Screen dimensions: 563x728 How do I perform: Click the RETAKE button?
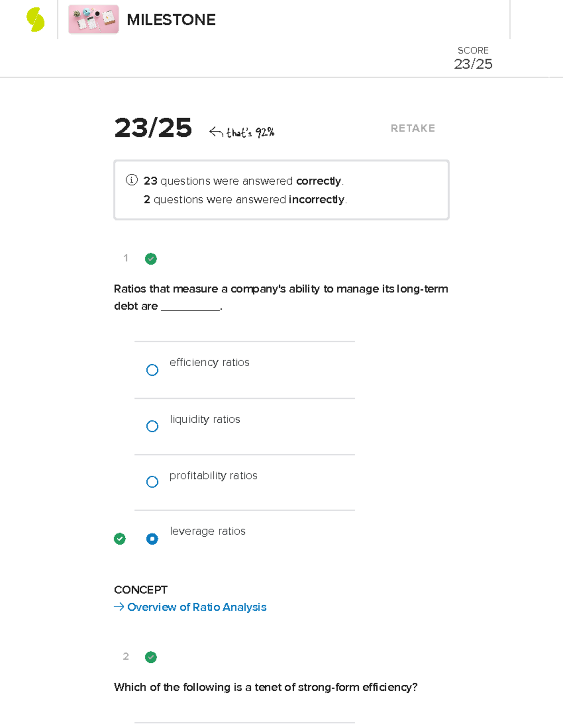(x=412, y=128)
